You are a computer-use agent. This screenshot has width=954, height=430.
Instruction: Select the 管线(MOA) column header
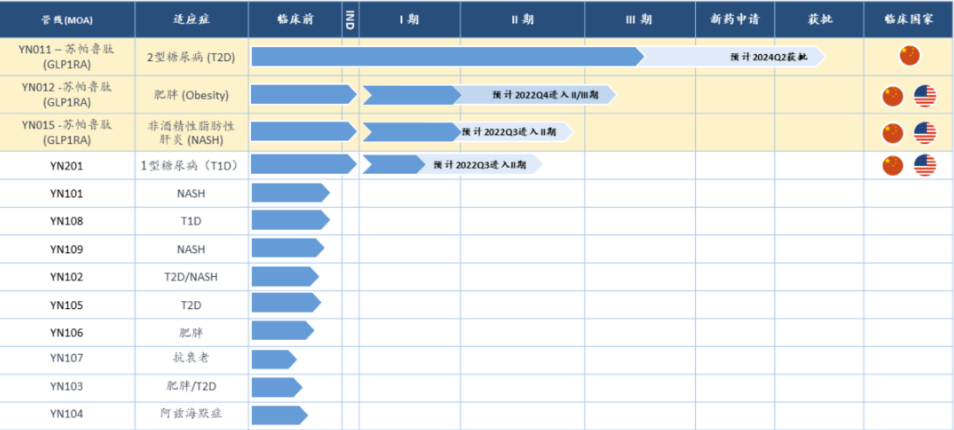click(x=68, y=19)
